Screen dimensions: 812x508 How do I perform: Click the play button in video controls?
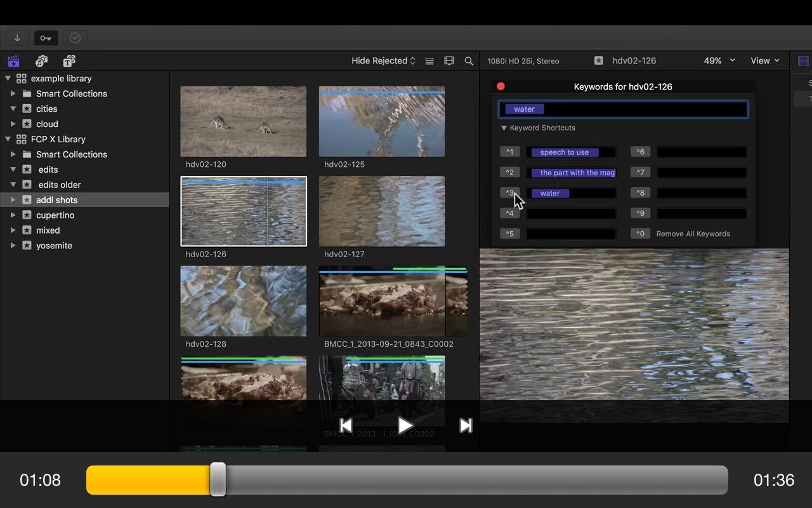[x=405, y=425]
